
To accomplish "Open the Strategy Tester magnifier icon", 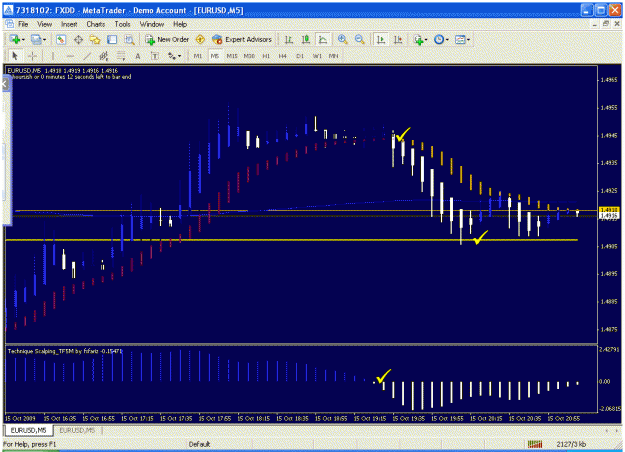I will (129, 39).
